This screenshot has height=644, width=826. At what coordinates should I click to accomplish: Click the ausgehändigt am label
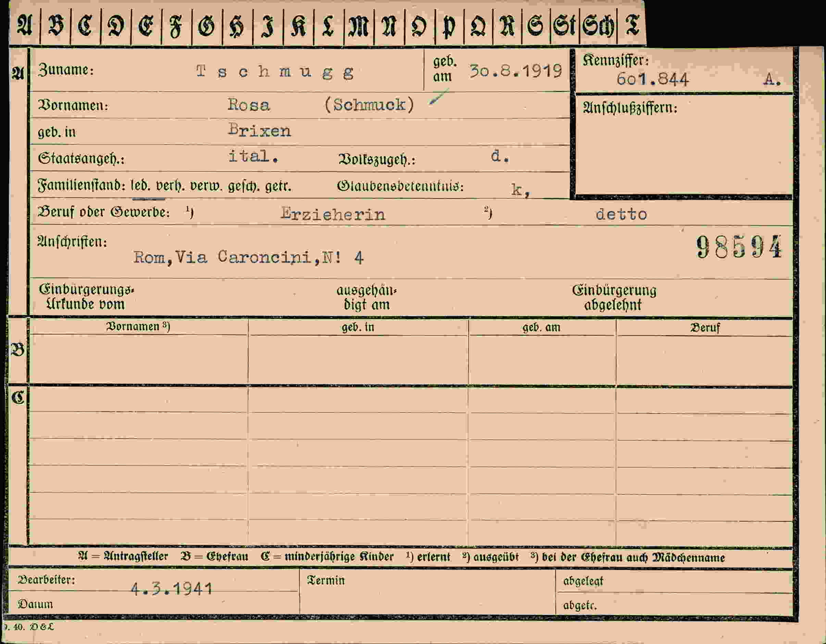click(366, 297)
